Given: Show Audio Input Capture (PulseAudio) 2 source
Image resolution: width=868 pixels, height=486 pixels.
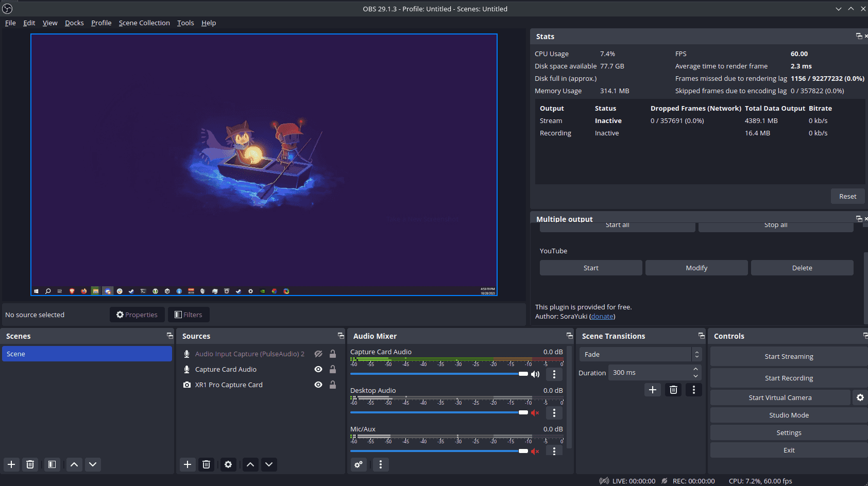Looking at the screenshot, I should pyautogui.click(x=318, y=354).
